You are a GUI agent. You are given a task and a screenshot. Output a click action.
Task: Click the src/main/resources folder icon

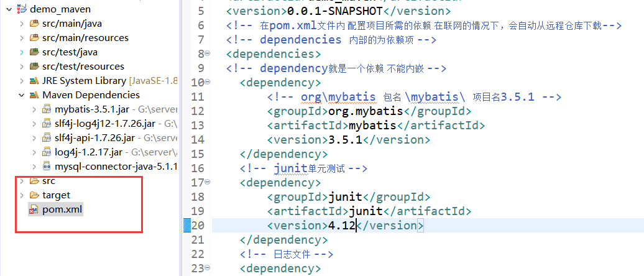[35, 38]
